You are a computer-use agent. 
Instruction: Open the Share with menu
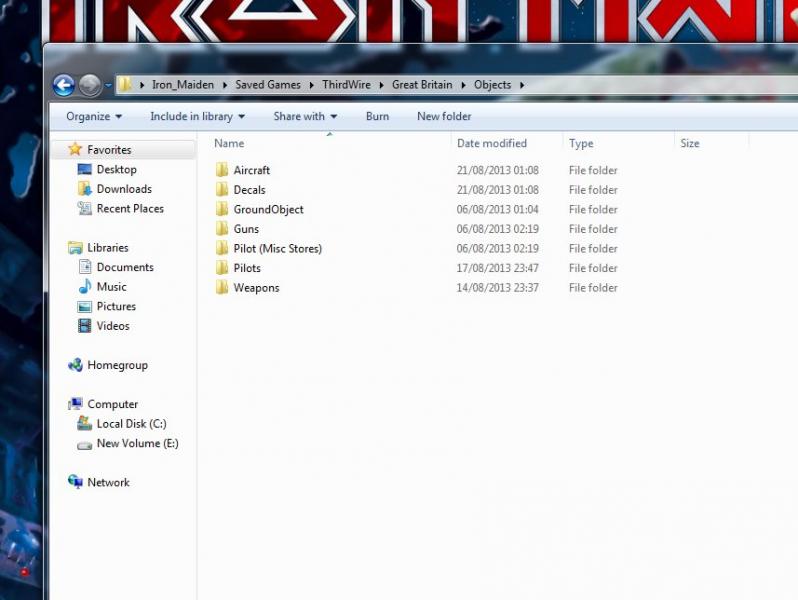[x=305, y=117]
